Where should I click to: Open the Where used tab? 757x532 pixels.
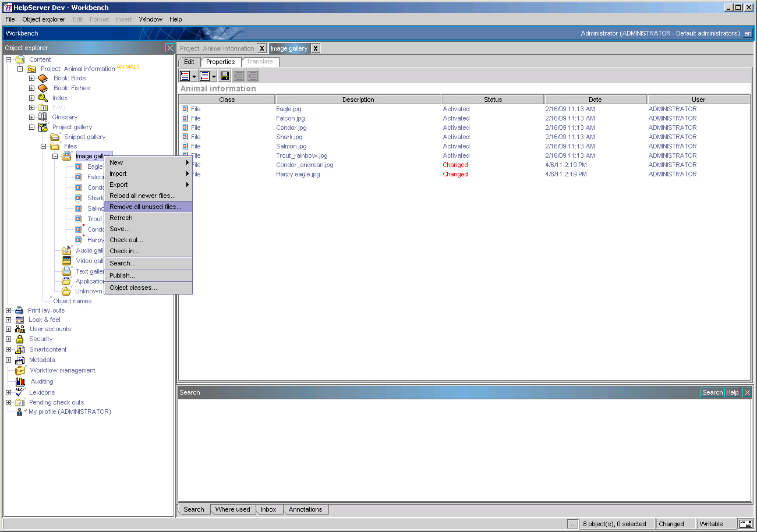232,509
